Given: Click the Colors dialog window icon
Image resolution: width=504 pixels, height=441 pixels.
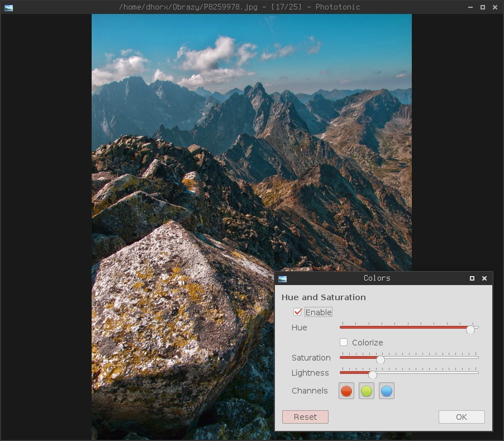Looking at the screenshot, I should point(283,279).
